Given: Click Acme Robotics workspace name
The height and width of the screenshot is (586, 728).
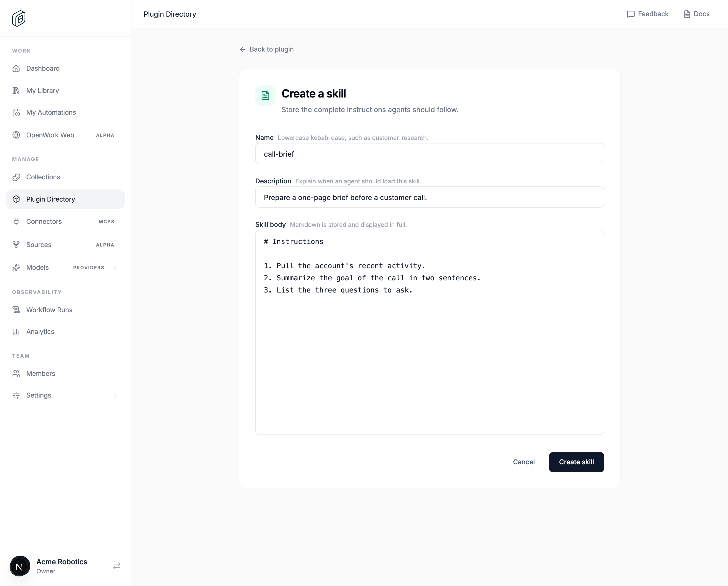Looking at the screenshot, I should click(x=62, y=562).
